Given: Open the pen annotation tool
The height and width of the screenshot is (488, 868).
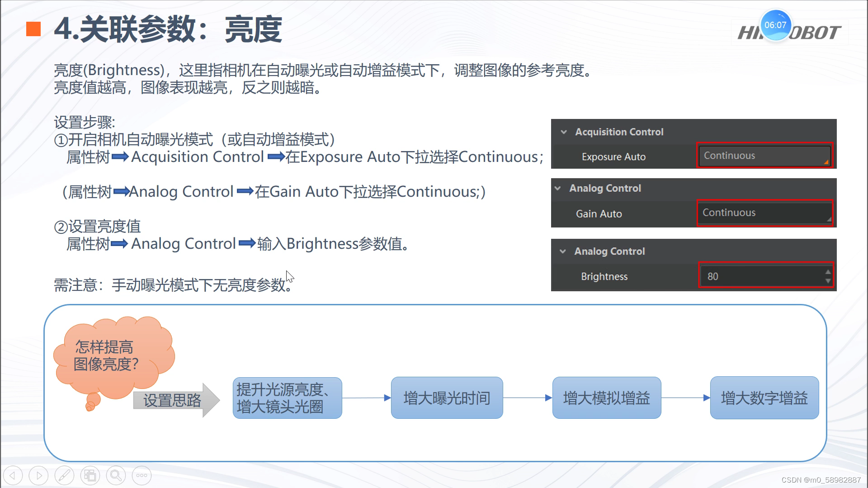Looking at the screenshot, I should pyautogui.click(x=64, y=475).
